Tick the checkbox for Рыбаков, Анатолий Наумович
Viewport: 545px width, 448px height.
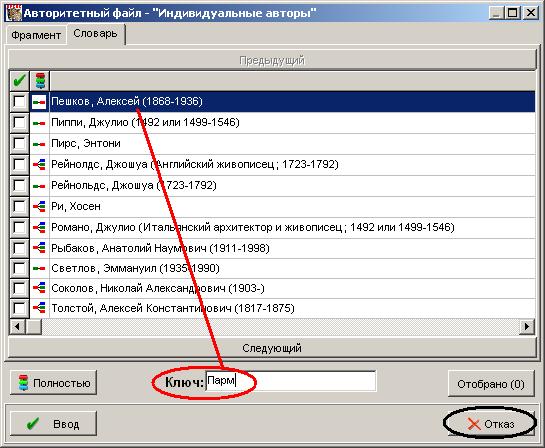pyautogui.click(x=19, y=248)
